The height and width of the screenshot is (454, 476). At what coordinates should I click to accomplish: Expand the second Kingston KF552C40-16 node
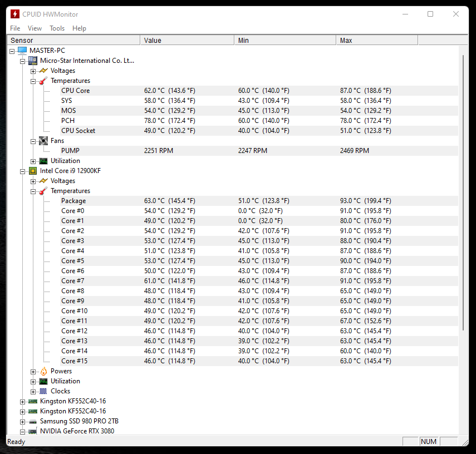(22, 412)
